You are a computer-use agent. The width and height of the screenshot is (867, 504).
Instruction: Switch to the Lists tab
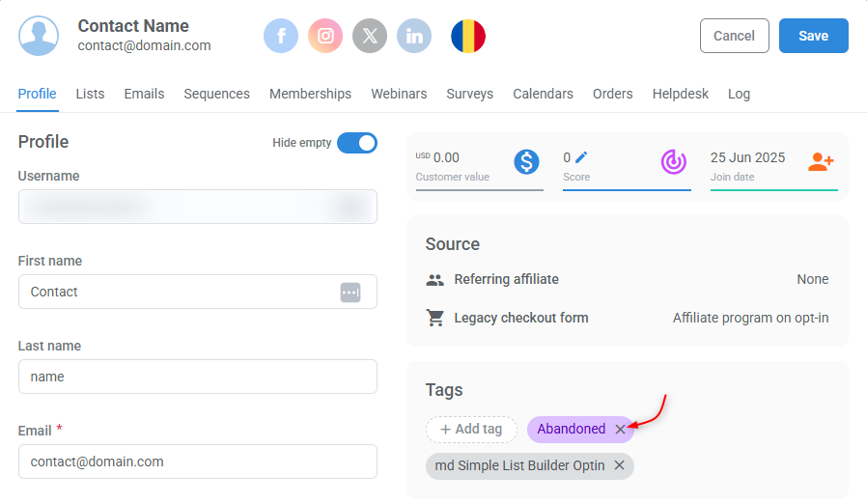(x=90, y=94)
